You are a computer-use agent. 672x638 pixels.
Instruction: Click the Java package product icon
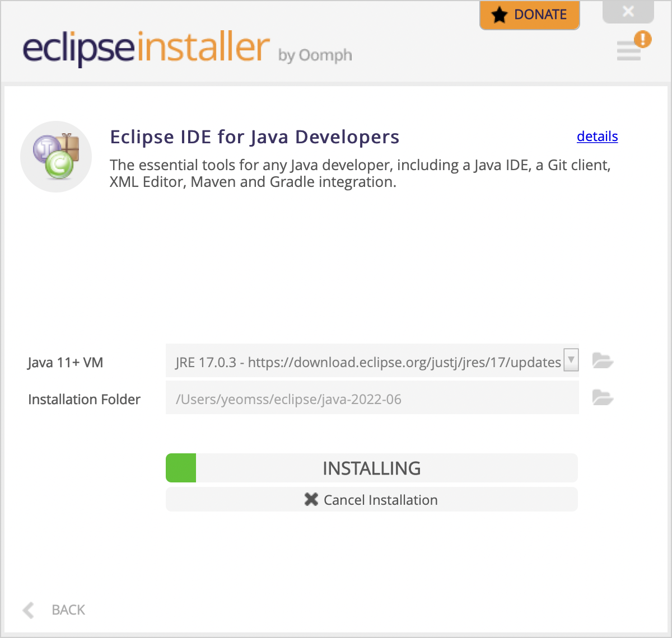56,157
